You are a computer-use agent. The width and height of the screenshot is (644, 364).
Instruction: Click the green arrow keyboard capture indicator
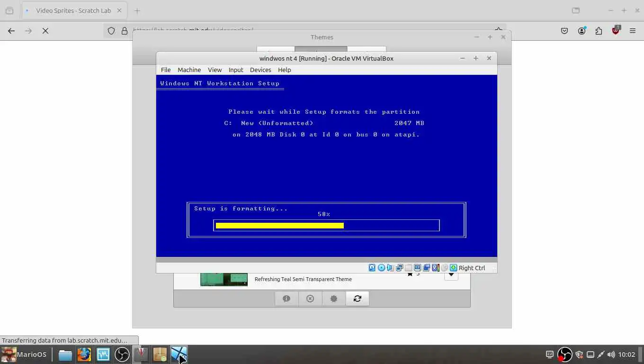tap(453, 268)
